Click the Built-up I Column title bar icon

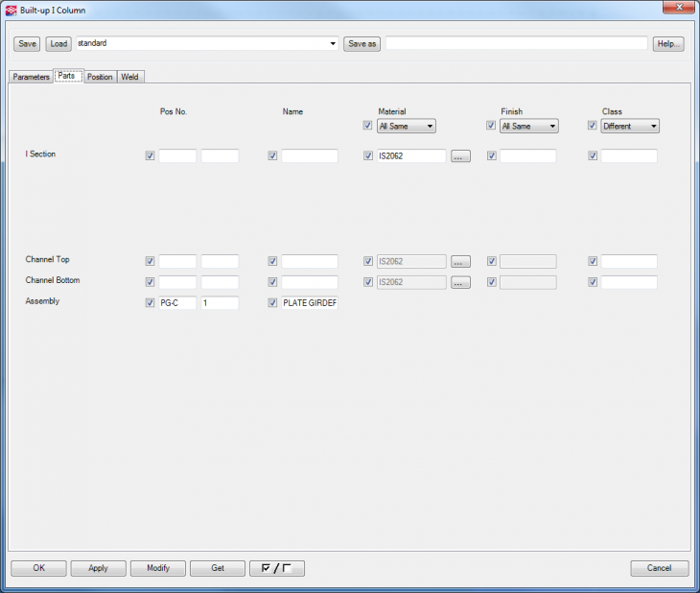click(x=12, y=9)
